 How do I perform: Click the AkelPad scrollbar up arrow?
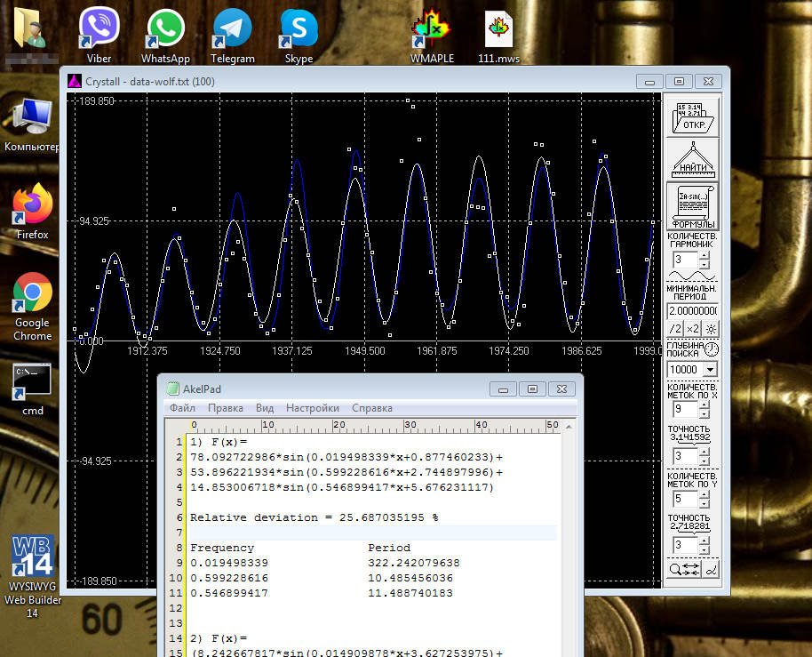pyautogui.click(x=569, y=427)
